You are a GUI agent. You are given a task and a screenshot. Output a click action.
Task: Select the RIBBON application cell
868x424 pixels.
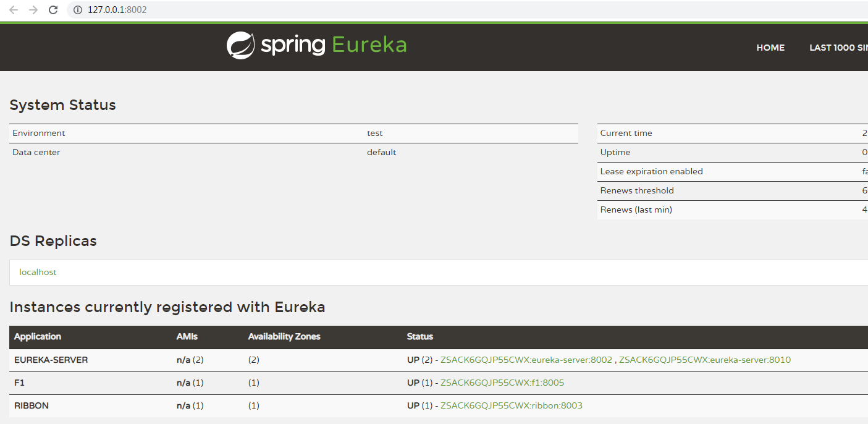32,405
